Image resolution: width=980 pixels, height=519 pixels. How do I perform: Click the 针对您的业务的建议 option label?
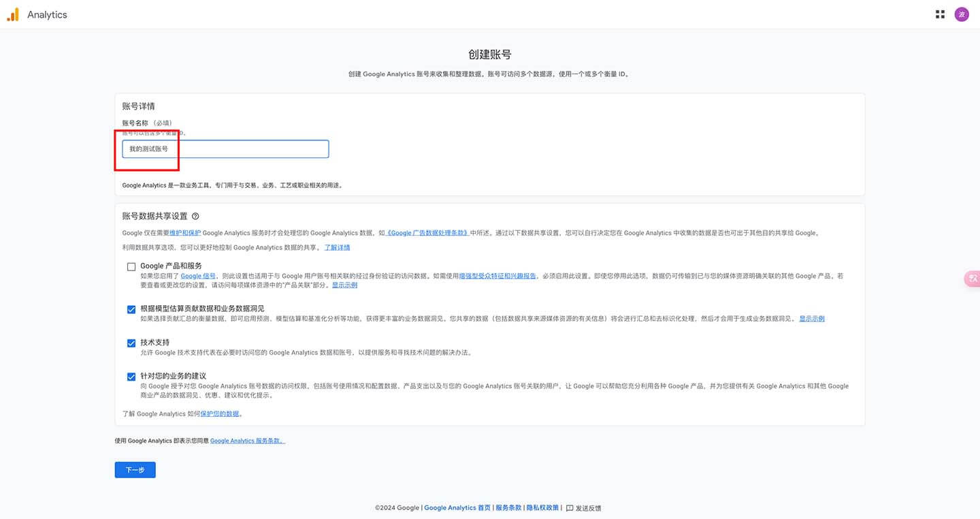(173, 376)
